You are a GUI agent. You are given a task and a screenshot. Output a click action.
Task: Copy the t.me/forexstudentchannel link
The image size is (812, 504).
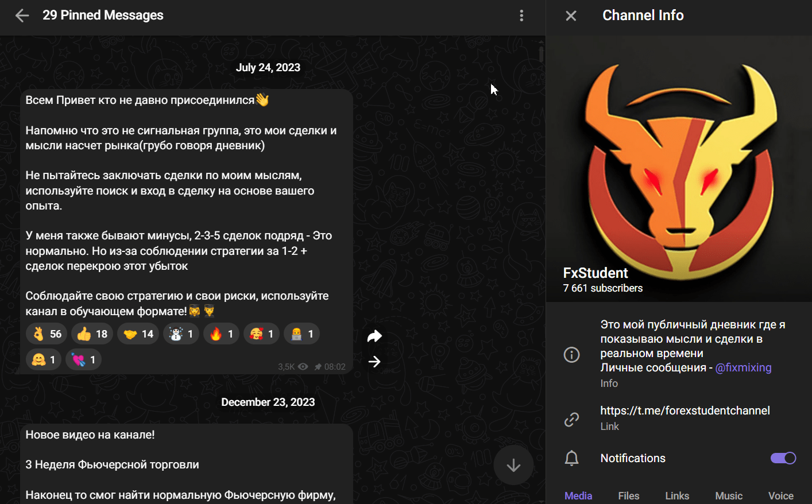[x=685, y=410]
